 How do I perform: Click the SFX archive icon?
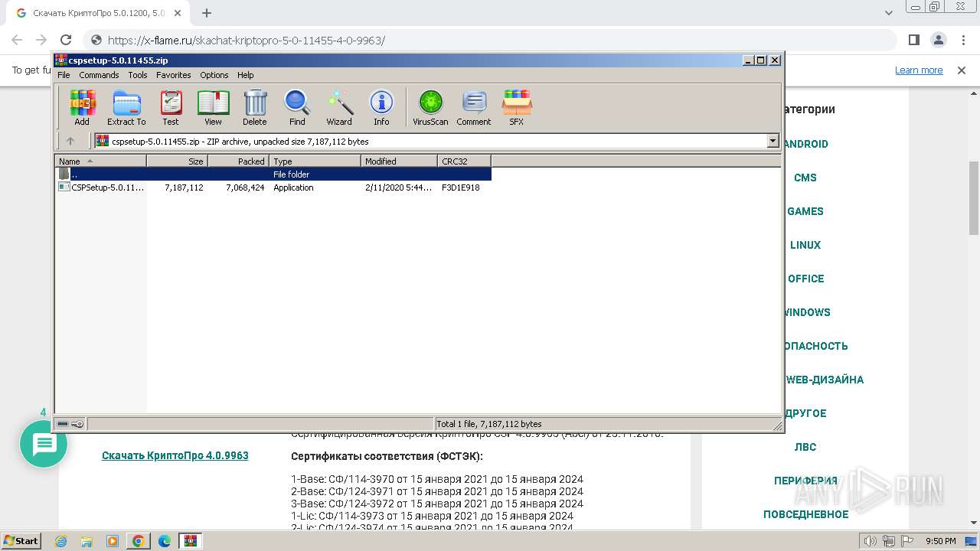[x=517, y=107]
